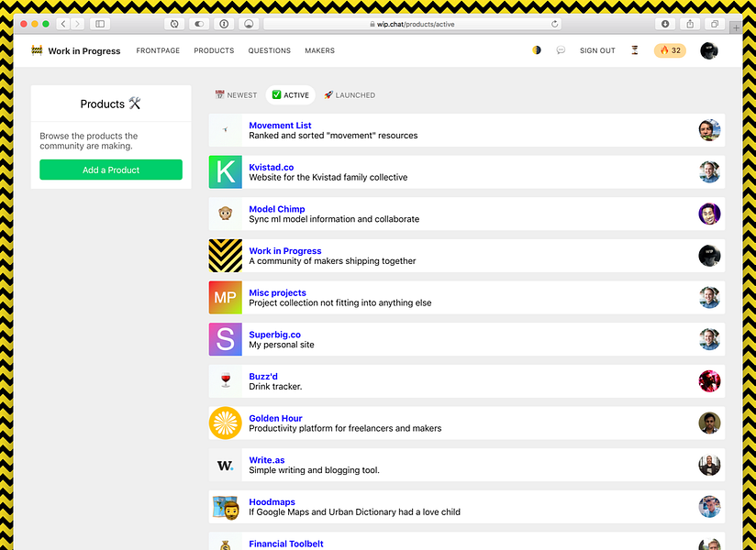Click SIGN OUT link
The image size is (756, 550).
597,50
